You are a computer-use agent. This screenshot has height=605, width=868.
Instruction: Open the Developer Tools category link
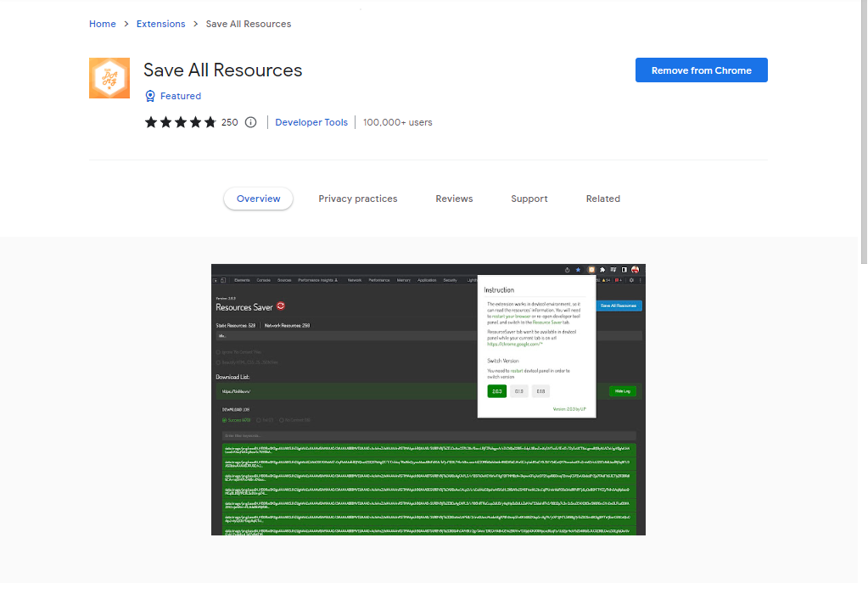tap(311, 122)
